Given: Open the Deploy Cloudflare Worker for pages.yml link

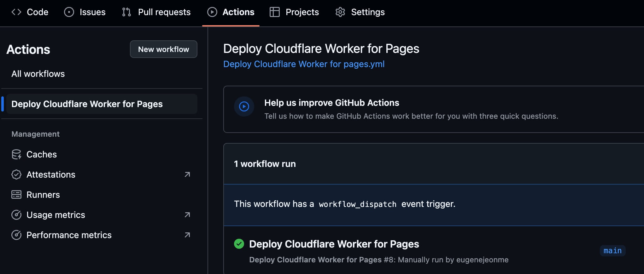Looking at the screenshot, I should click(304, 64).
